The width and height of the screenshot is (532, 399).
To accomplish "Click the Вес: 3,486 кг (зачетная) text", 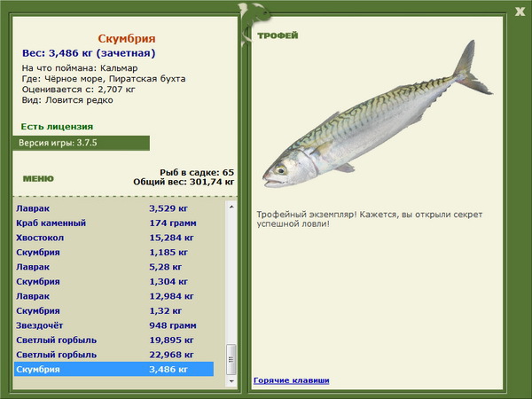I will (89, 53).
